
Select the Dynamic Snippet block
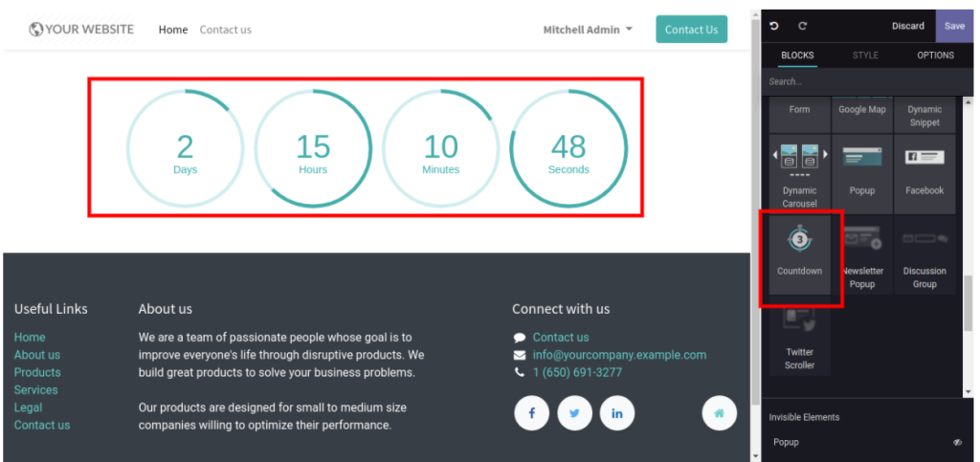[x=924, y=114]
